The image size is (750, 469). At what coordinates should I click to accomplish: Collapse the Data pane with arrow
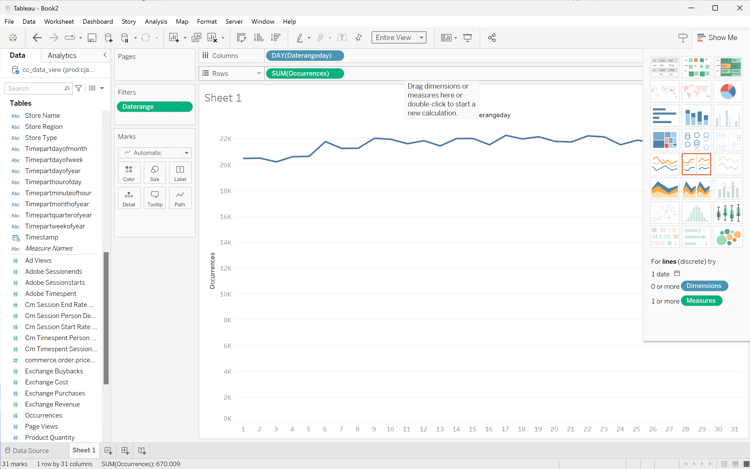point(105,56)
